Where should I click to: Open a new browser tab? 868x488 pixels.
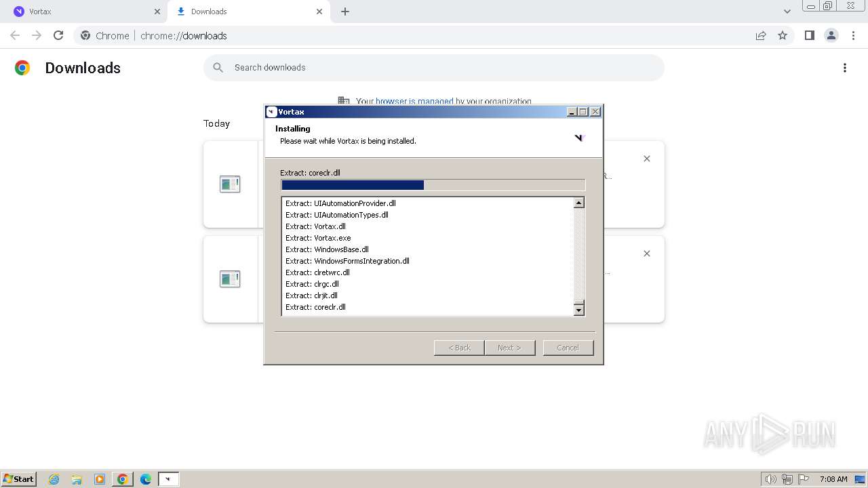tap(345, 12)
